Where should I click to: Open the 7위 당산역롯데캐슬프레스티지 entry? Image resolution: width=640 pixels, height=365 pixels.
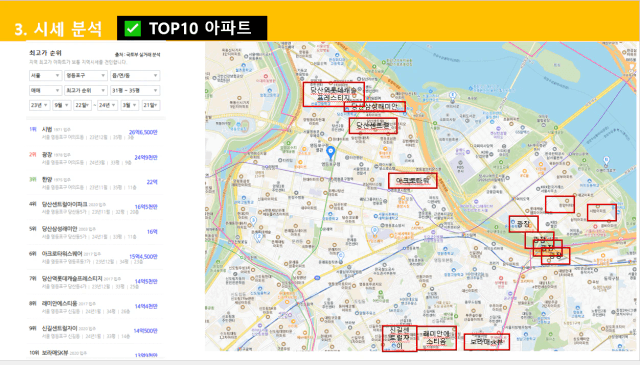pos(93,282)
